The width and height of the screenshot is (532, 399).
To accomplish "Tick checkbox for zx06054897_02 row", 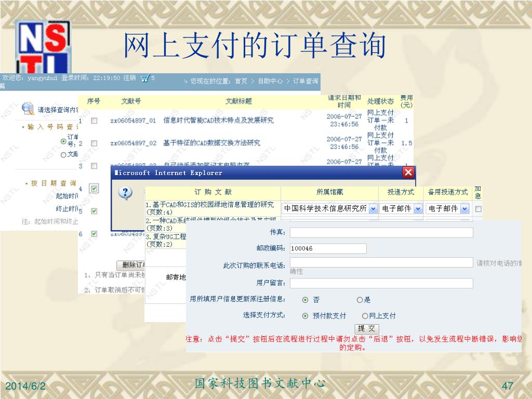I will coord(94,143).
